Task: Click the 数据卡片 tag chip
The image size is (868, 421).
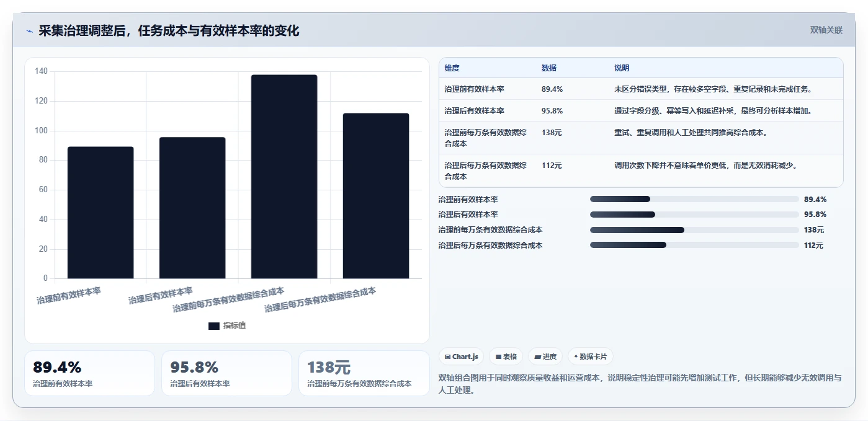Action: [x=591, y=357]
